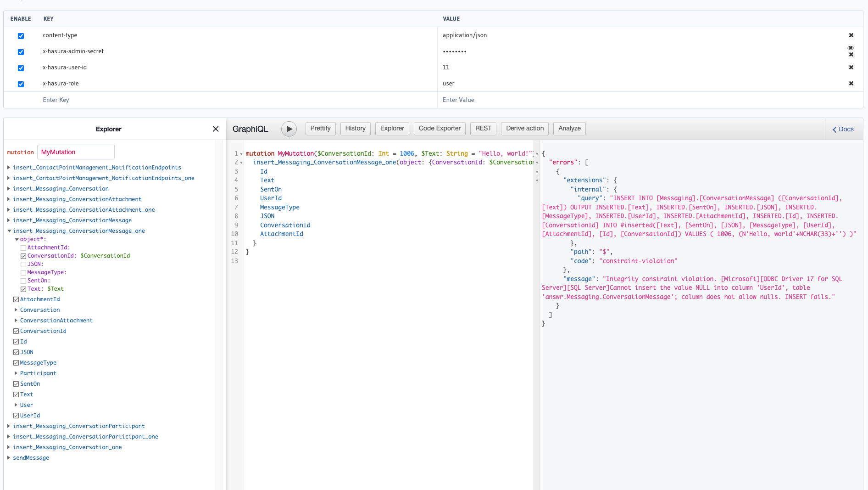Focus the Enter Key header field
Viewport: 868px width, 490px height.
tap(239, 100)
